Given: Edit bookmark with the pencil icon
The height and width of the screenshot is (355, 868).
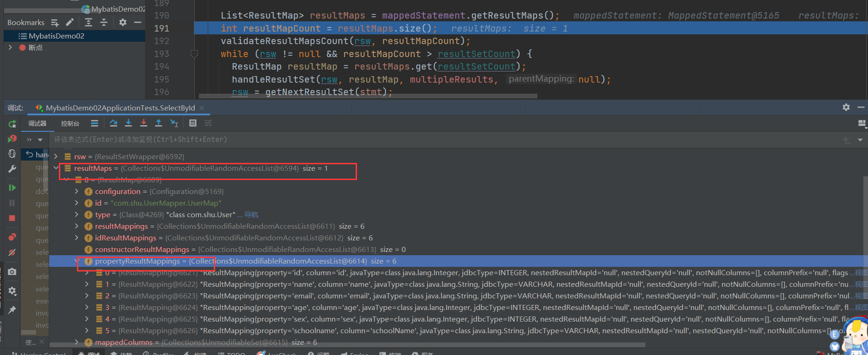Looking at the screenshot, I should pos(70,22).
